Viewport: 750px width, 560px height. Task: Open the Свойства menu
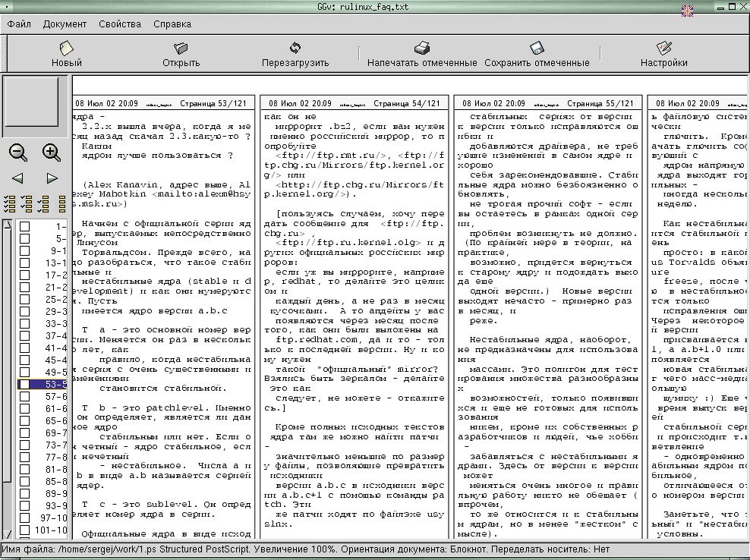pyautogui.click(x=120, y=24)
